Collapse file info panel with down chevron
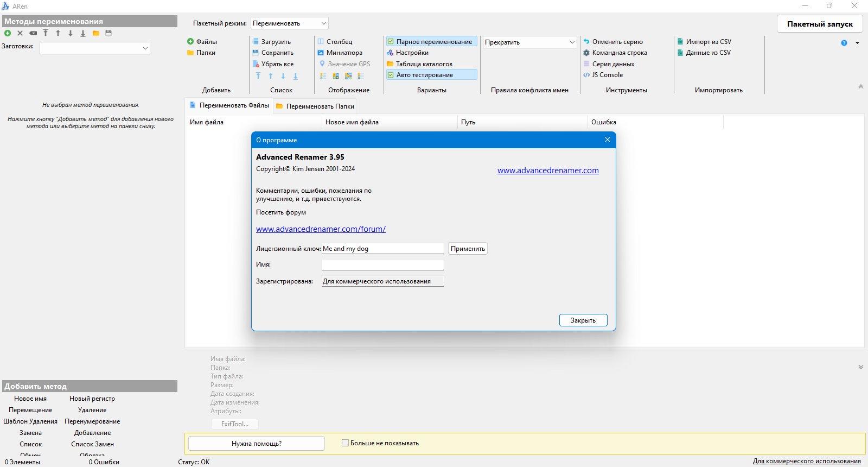 click(860, 367)
